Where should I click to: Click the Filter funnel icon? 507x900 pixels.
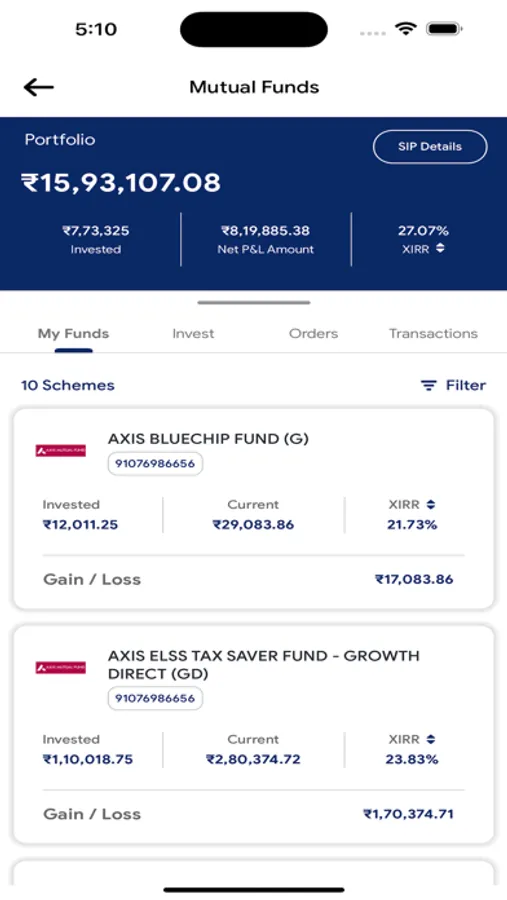click(x=428, y=385)
